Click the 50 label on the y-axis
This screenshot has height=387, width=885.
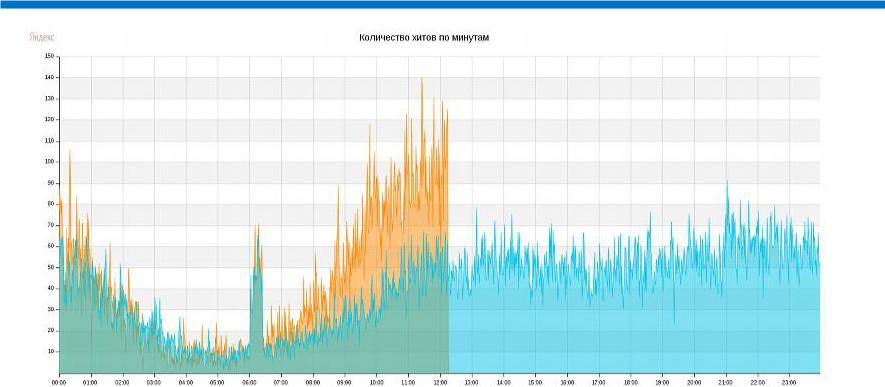click(50, 267)
